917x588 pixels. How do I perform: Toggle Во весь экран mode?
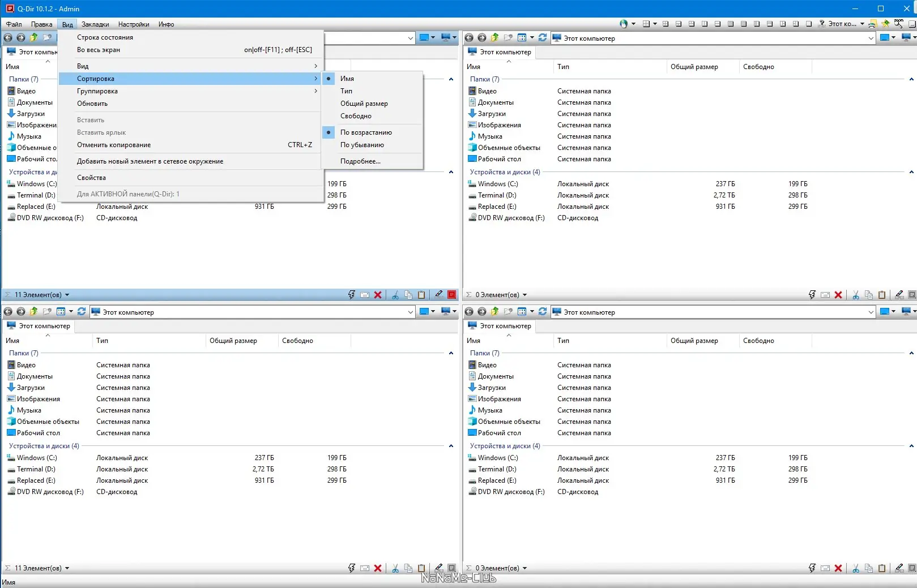tap(191, 50)
